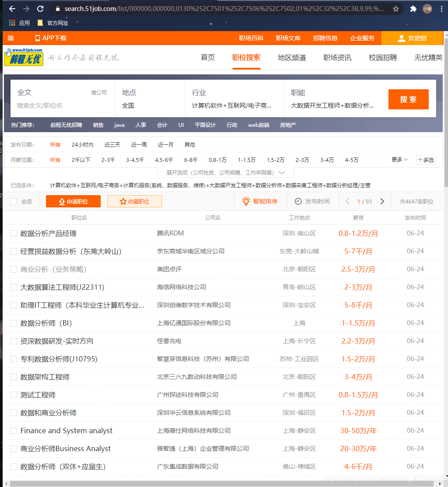Select hot keyword web前端
448x487 pixels.
259,125
